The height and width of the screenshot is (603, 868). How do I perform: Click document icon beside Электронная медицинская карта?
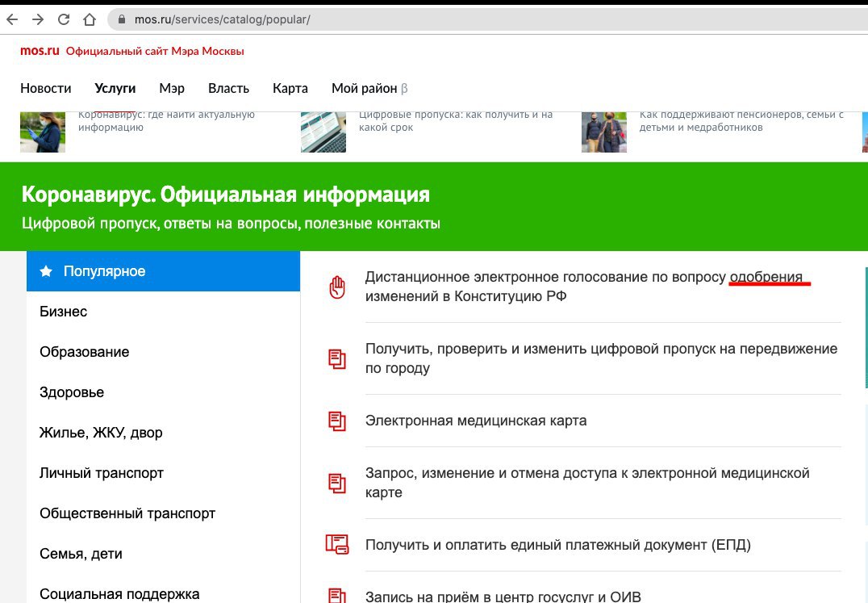pos(337,421)
